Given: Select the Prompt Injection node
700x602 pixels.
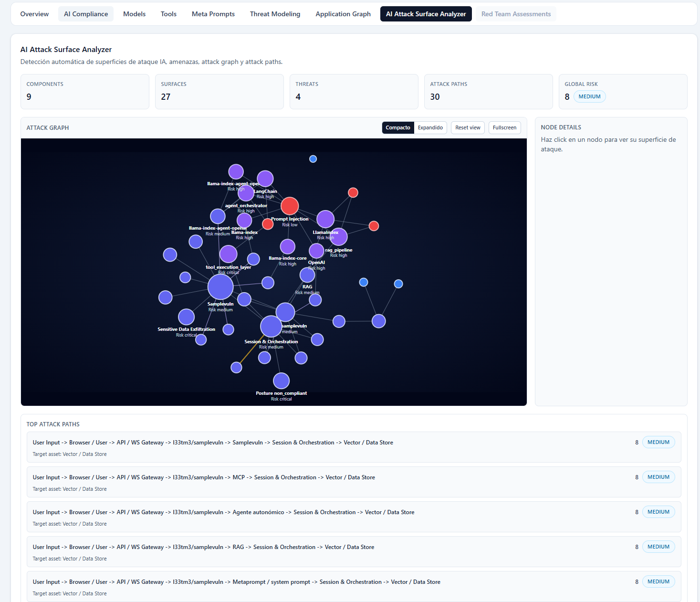Looking at the screenshot, I should click(289, 206).
